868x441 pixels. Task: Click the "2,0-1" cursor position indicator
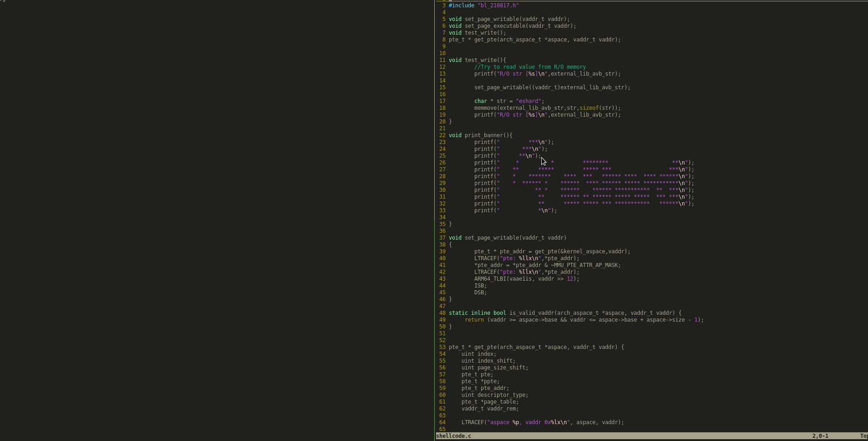tap(820, 436)
